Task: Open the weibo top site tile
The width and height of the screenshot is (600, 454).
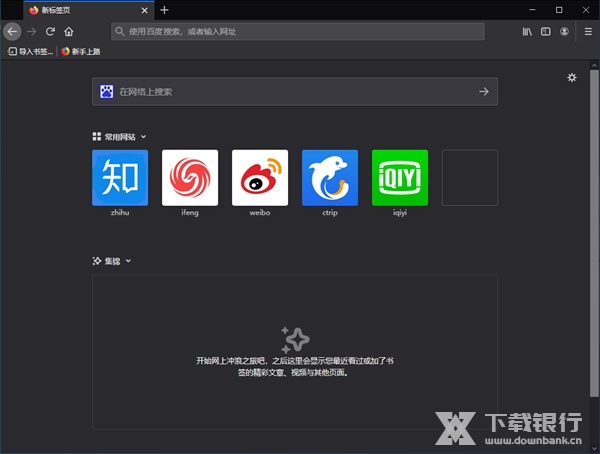Action: 260,178
